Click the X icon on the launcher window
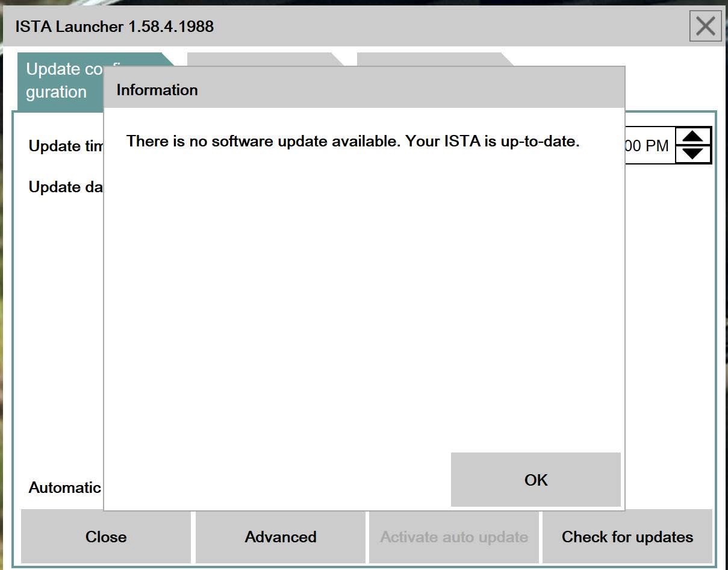 point(705,26)
